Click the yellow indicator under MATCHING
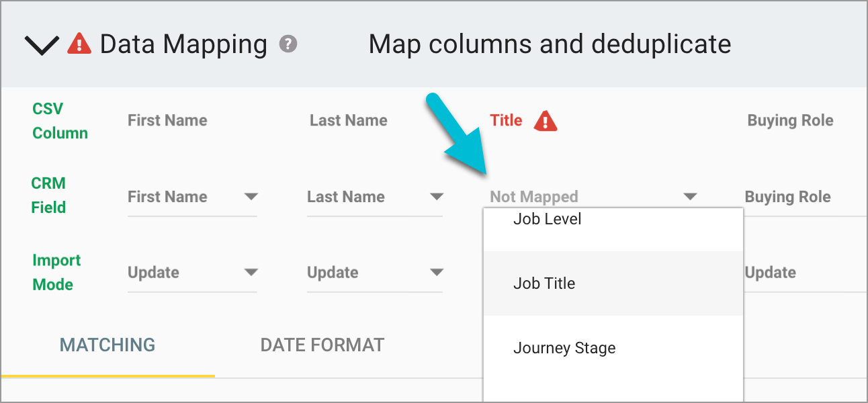The height and width of the screenshot is (403, 868). (x=107, y=376)
